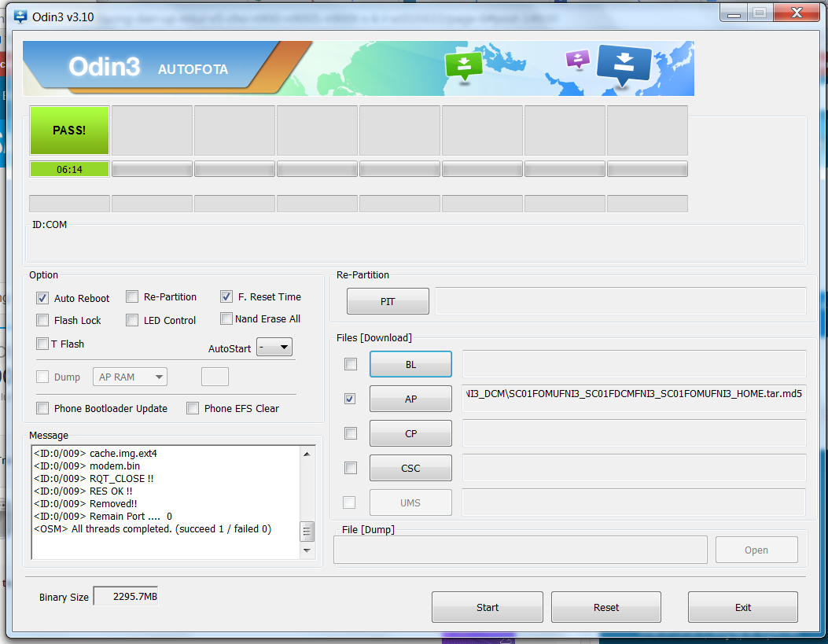Open the AutoStart dropdown
The height and width of the screenshot is (644, 828).
click(274, 348)
